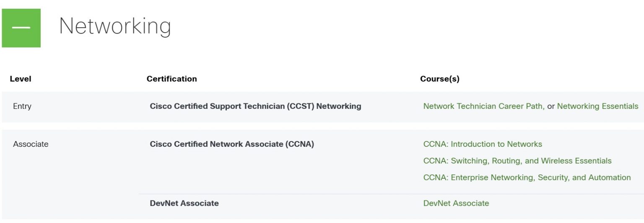Image resolution: width=644 pixels, height=223 pixels.
Task: Collapse the Networking section with the green minus icon
Action: (21, 28)
